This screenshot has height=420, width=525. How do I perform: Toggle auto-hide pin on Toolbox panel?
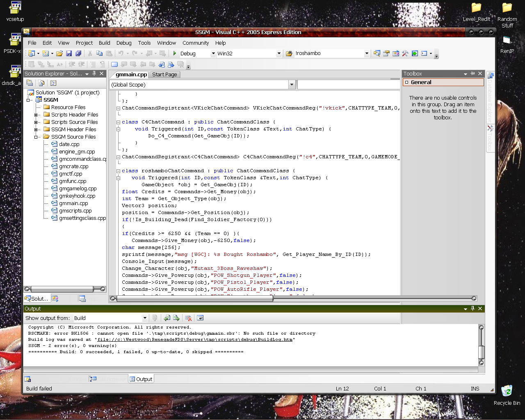[472, 73]
